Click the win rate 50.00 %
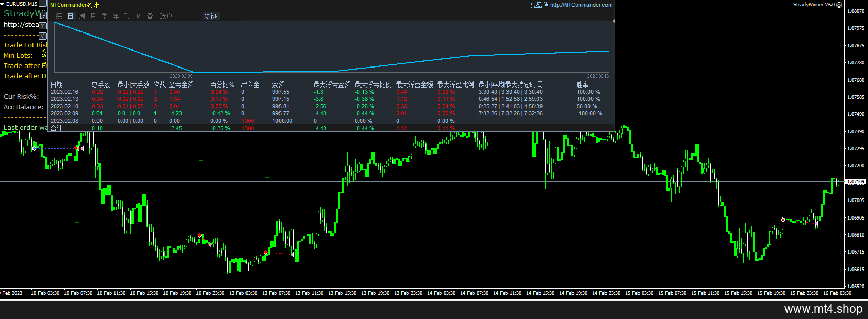The height and width of the screenshot is (319, 868). click(x=587, y=106)
